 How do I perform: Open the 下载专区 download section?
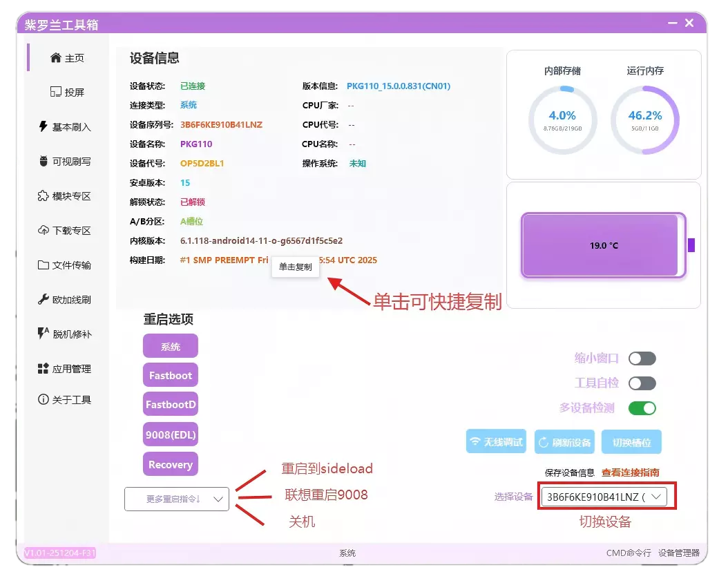[66, 230]
